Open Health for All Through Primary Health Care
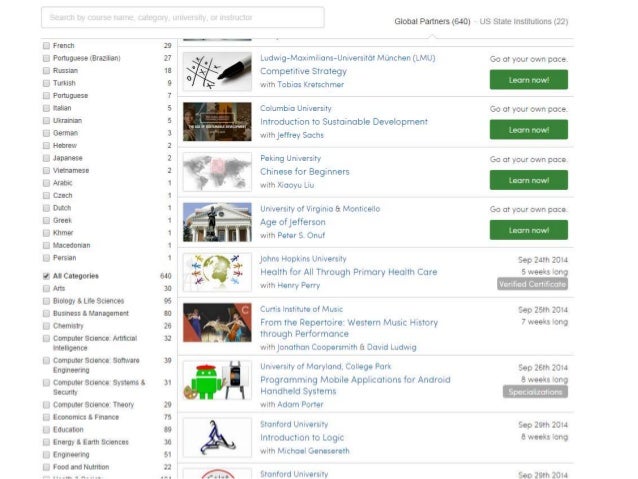The image size is (638, 479). coord(349,272)
